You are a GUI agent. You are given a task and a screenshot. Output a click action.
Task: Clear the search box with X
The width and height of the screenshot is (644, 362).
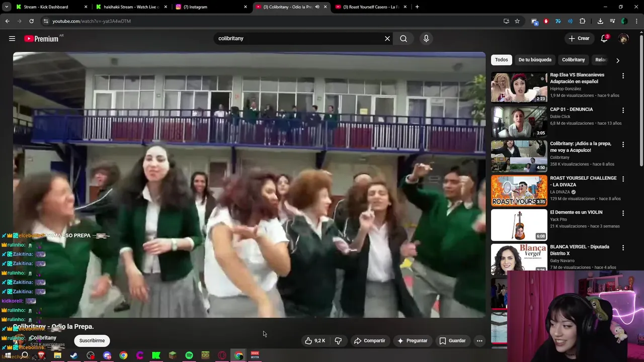pos(387,39)
